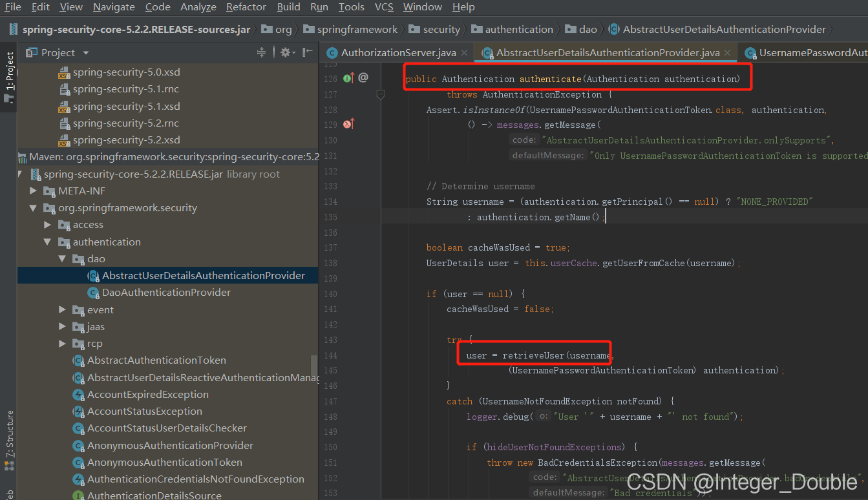
Task: Open the Help menu
Action: (x=463, y=7)
